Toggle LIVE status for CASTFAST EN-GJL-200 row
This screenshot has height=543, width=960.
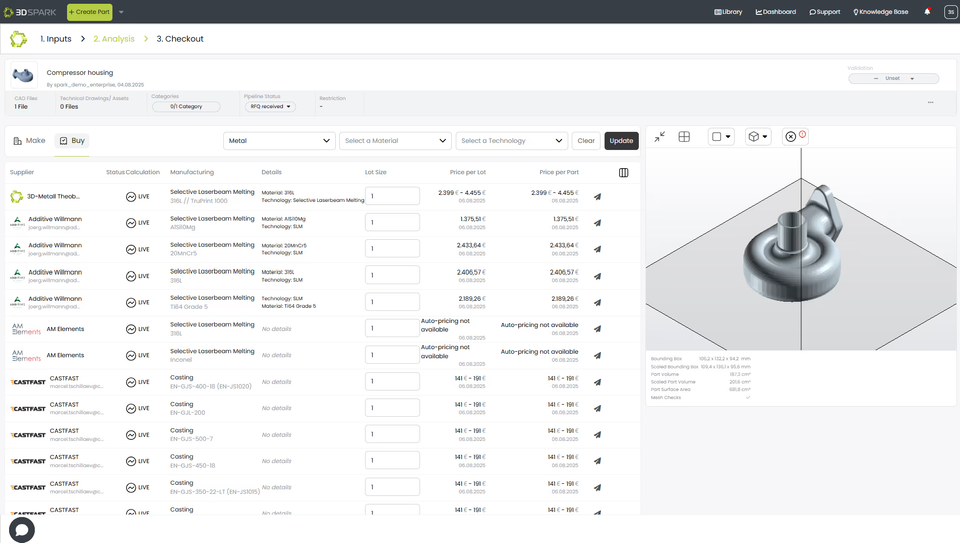pyautogui.click(x=138, y=408)
